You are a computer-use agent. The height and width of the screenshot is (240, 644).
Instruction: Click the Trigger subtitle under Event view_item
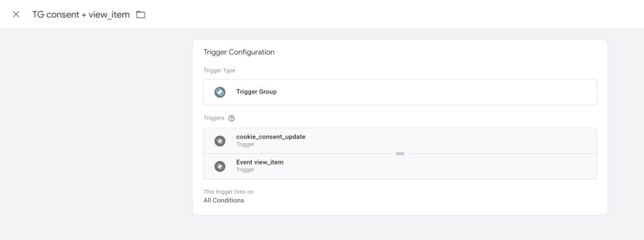(245, 170)
